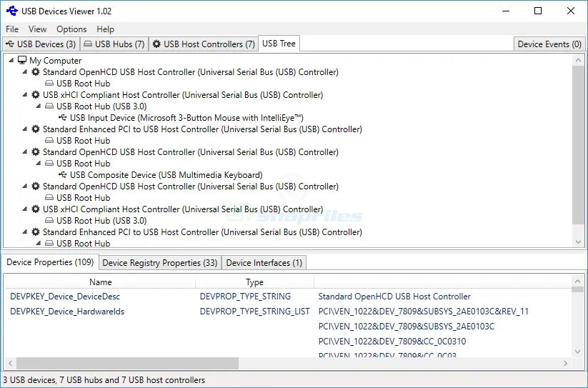
Task: Switch to Device Registry Properties (33) tab
Action: [160, 263]
